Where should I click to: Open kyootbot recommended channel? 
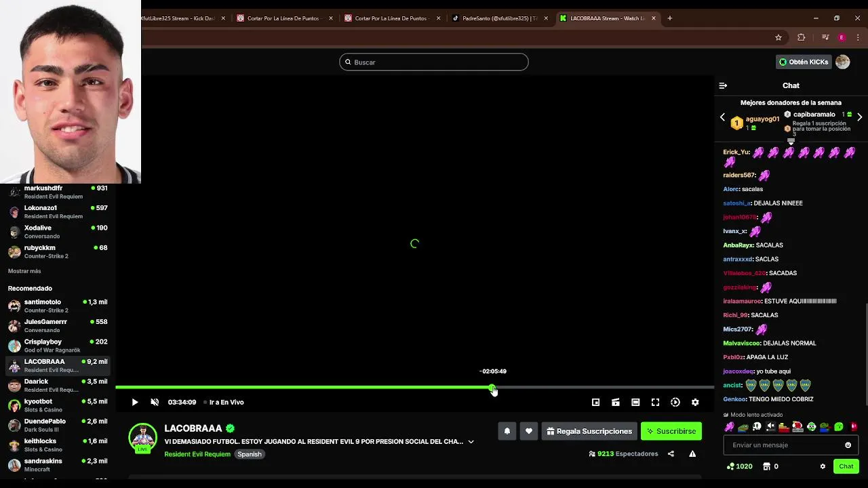tap(58, 405)
